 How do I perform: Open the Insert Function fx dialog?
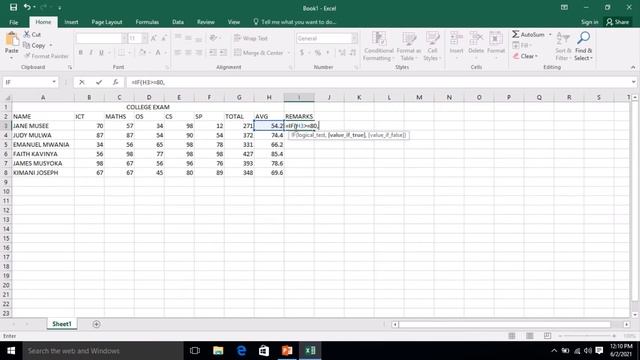(116, 82)
